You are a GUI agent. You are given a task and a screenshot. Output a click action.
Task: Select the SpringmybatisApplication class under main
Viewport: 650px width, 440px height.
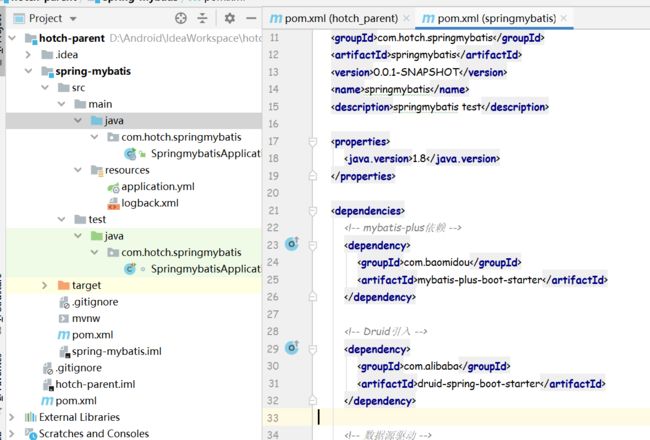[x=206, y=153]
